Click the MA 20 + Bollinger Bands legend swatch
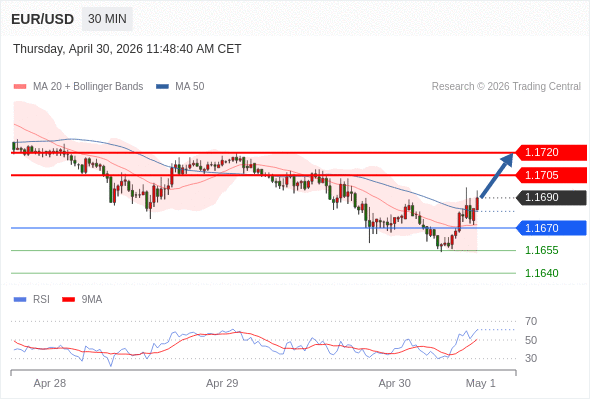 pos(20,87)
